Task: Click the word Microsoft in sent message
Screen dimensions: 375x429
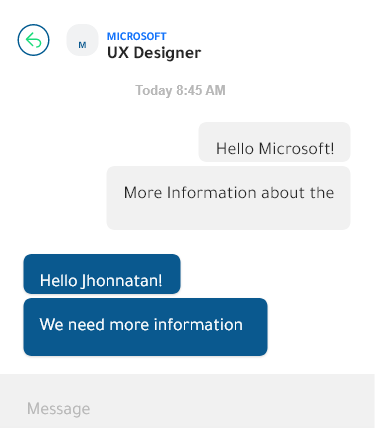Action: [x=296, y=148]
